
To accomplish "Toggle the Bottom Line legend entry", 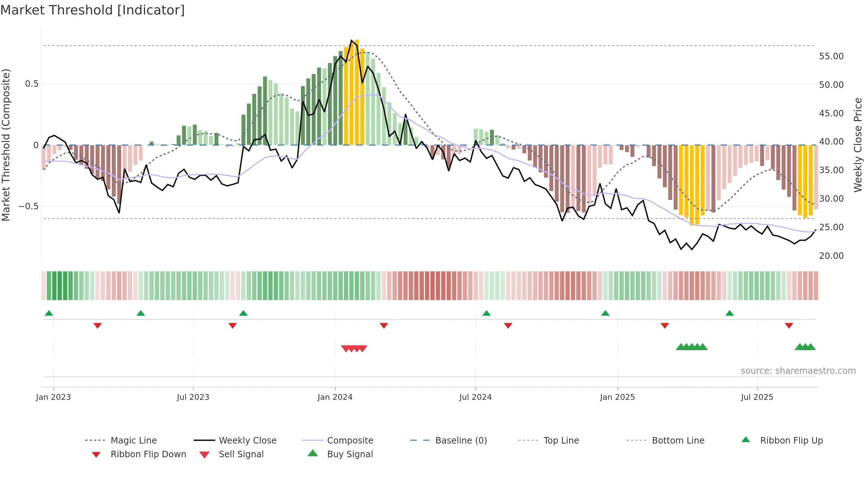I will (665, 440).
